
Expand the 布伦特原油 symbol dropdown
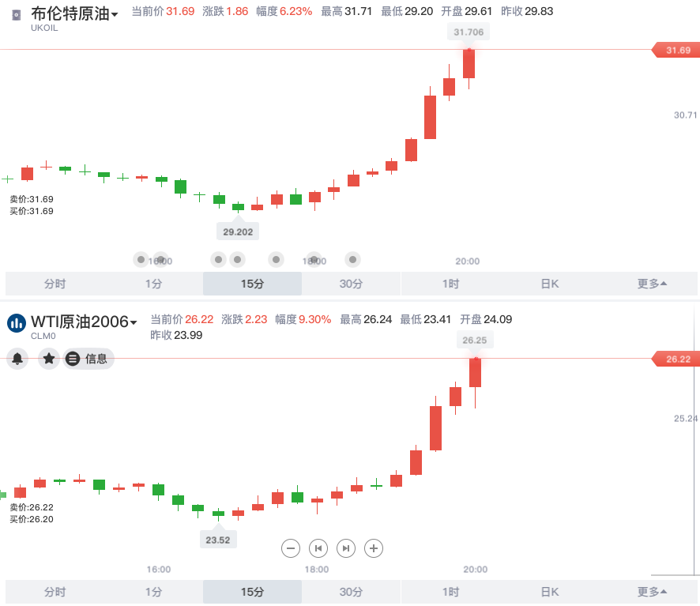pos(115,14)
